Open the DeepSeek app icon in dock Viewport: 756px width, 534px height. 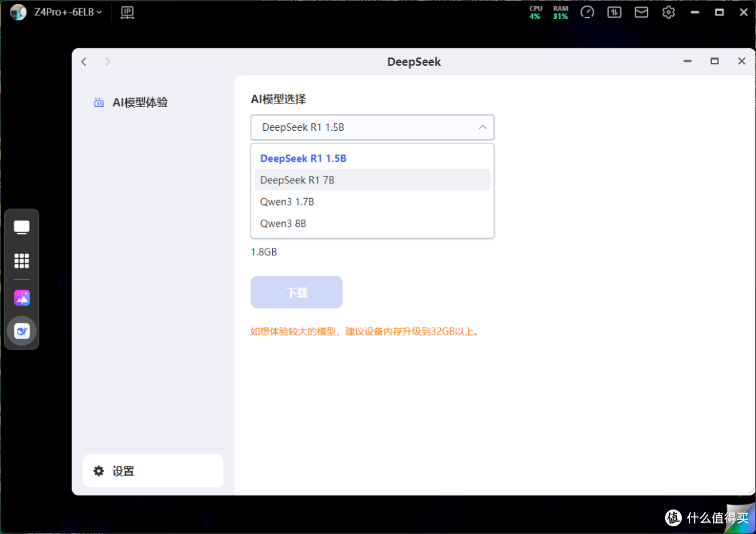click(x=22, y=331)
